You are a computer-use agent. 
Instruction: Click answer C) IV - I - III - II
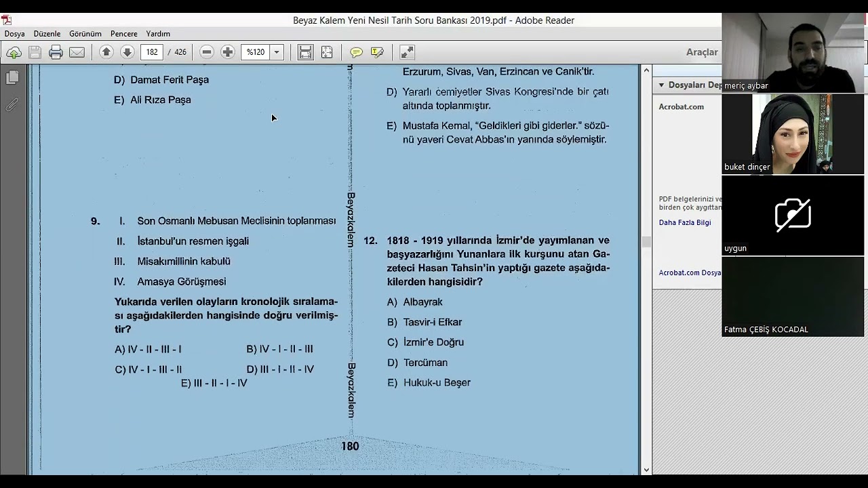149,369
